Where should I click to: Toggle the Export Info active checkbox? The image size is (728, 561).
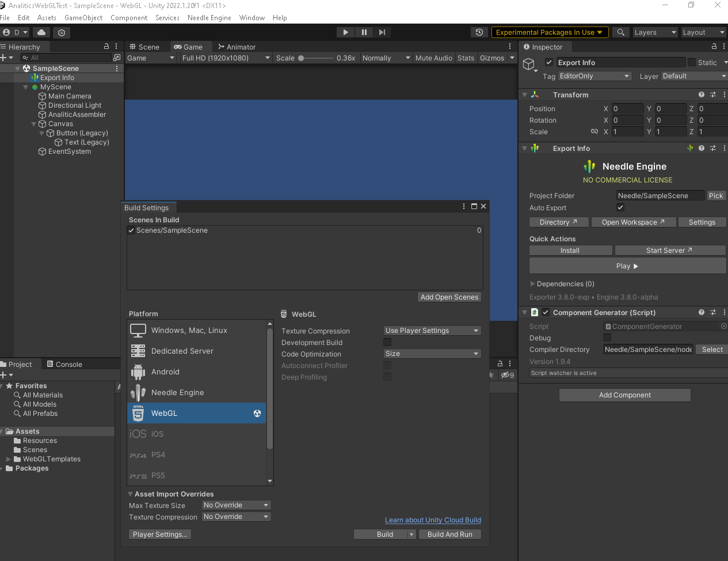point(549,62)
